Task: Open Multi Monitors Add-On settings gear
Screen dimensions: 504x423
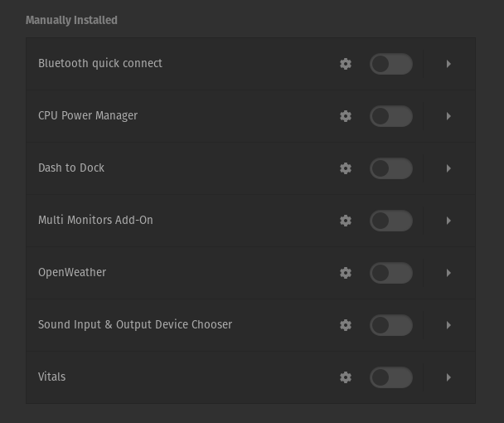Action: point(346,221)
